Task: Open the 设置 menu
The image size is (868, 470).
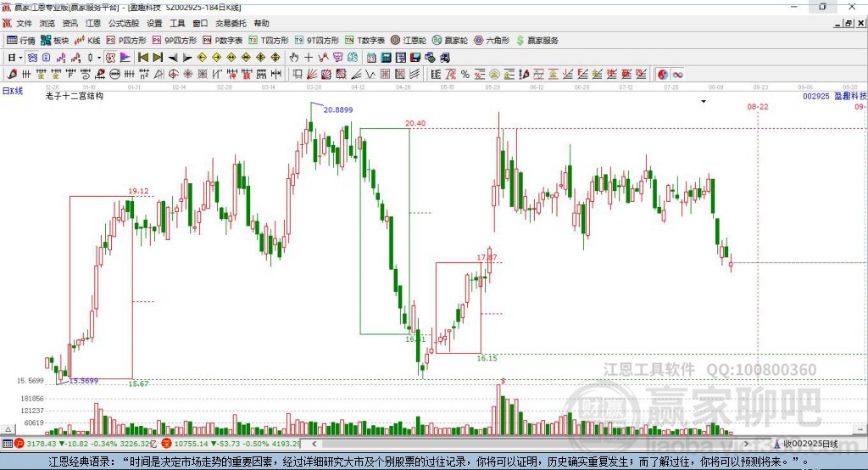Action: [x=154, y=23]
